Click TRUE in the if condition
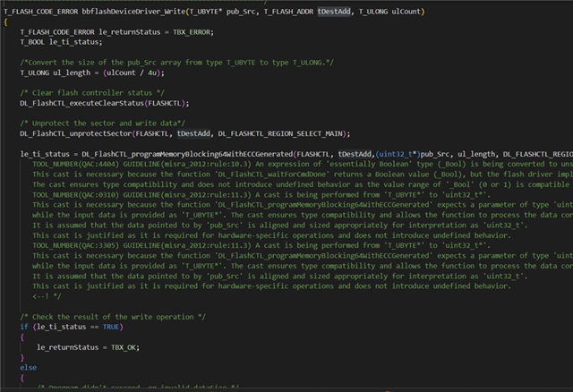Screen dimensions: 573x392 [111, 327]
